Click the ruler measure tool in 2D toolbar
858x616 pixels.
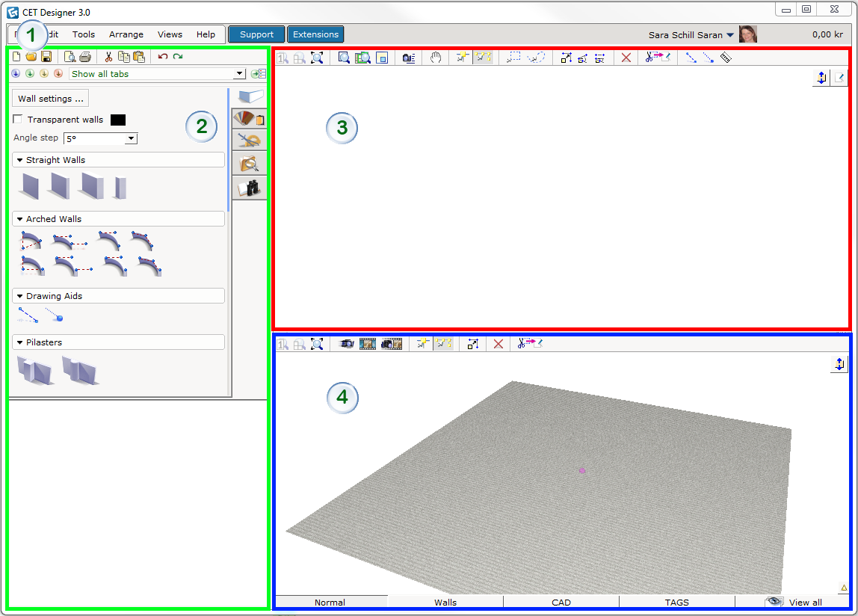click(726, 58)
